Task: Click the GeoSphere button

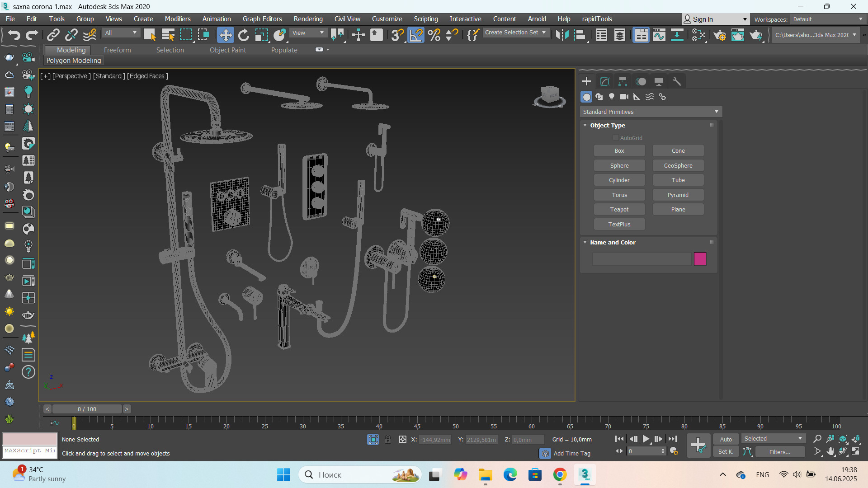Action: pyautogui.click(x=678, y=166)
